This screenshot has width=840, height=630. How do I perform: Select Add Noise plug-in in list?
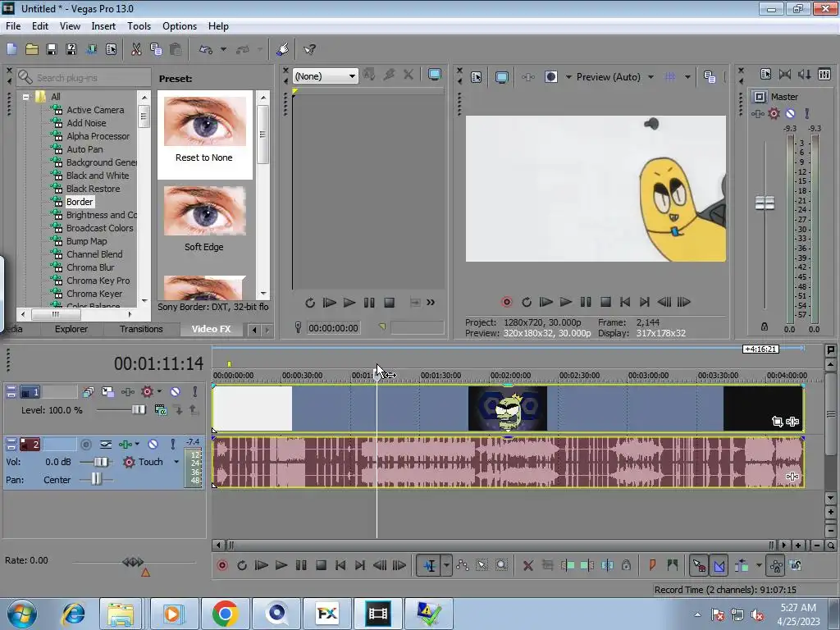click(86, 123)
